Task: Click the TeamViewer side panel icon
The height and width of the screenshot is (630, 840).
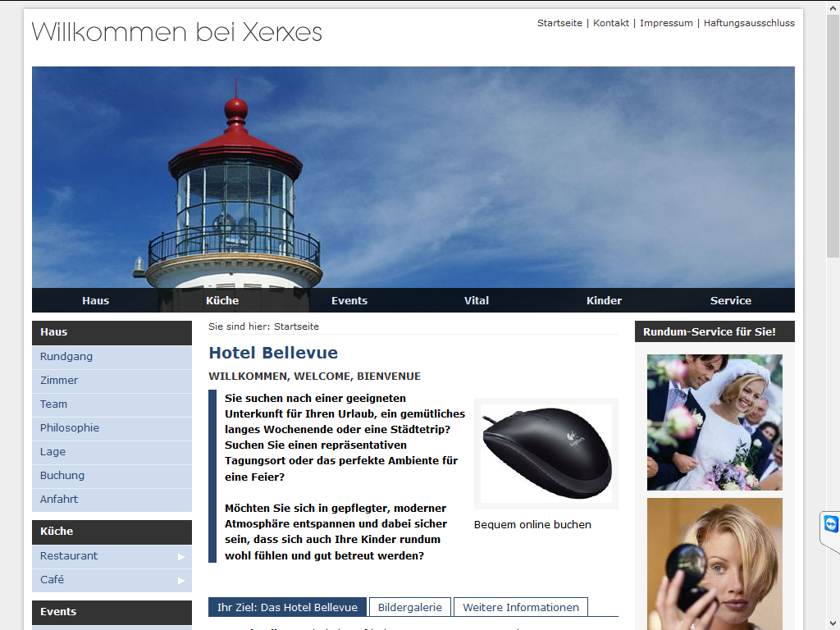Action: [831, 524]
